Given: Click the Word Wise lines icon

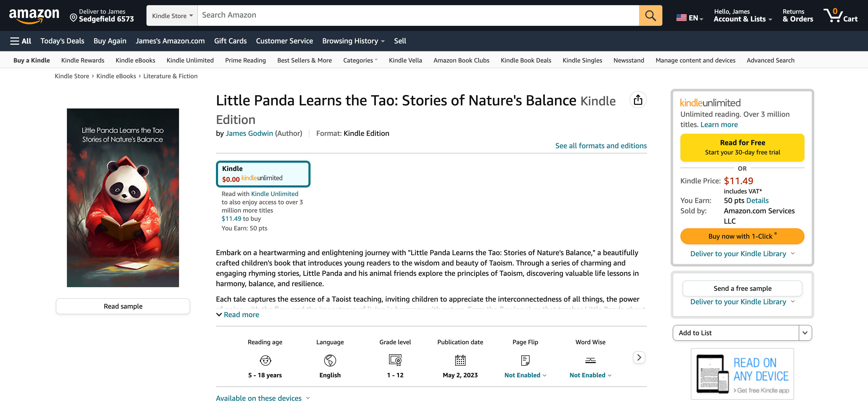Looking at the screenshot, I should pos(590,361).
